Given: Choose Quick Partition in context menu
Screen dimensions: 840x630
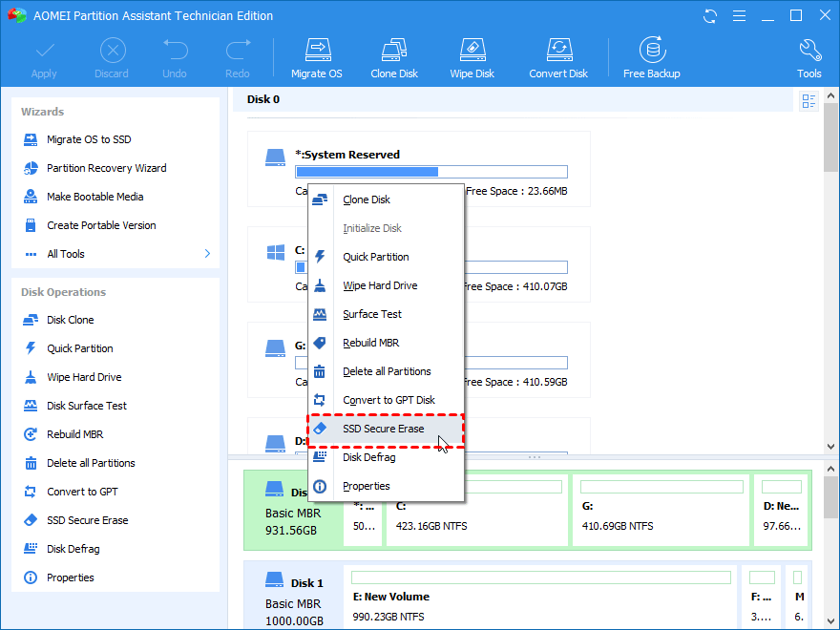Looking at the screenshot, I should click(386, 257).
